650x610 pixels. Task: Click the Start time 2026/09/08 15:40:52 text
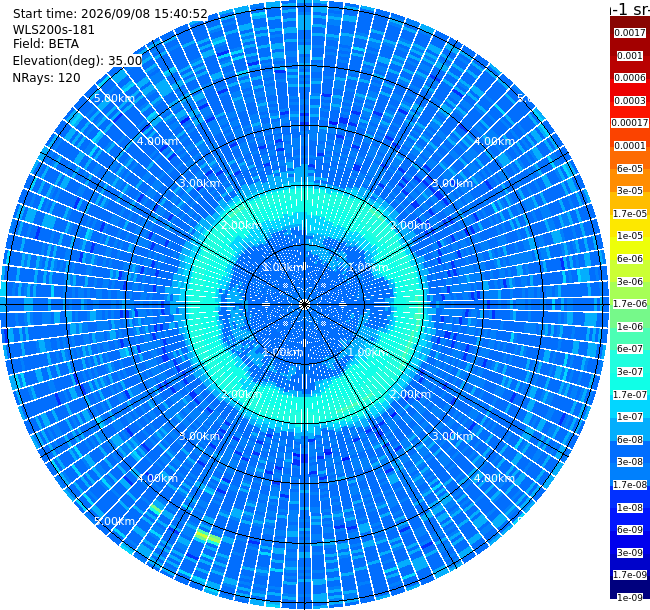point(110,14)
